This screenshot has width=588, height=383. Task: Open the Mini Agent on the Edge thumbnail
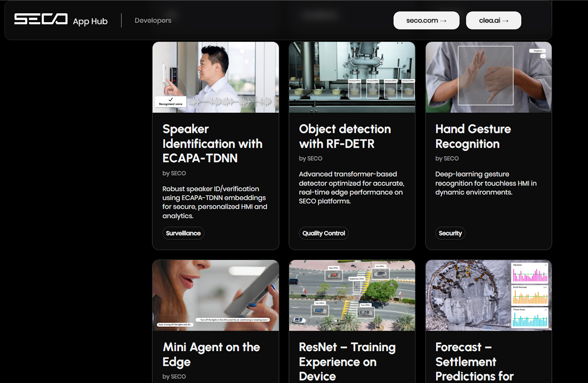216,295
